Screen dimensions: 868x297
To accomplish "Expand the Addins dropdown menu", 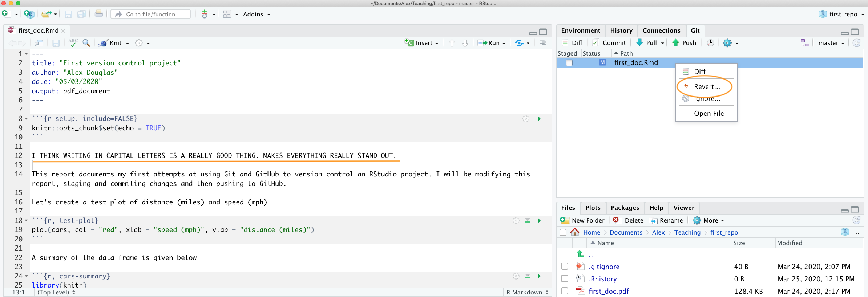I will tap(257, 14).
